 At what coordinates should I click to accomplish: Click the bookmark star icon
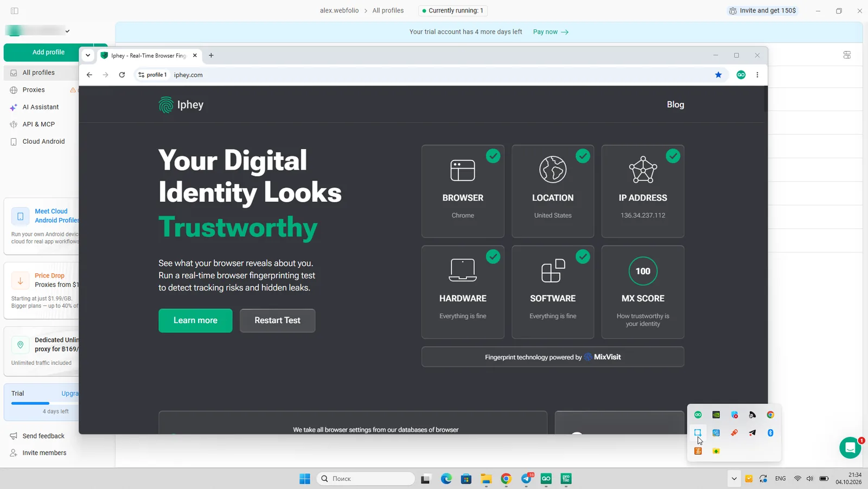[718, 75]
